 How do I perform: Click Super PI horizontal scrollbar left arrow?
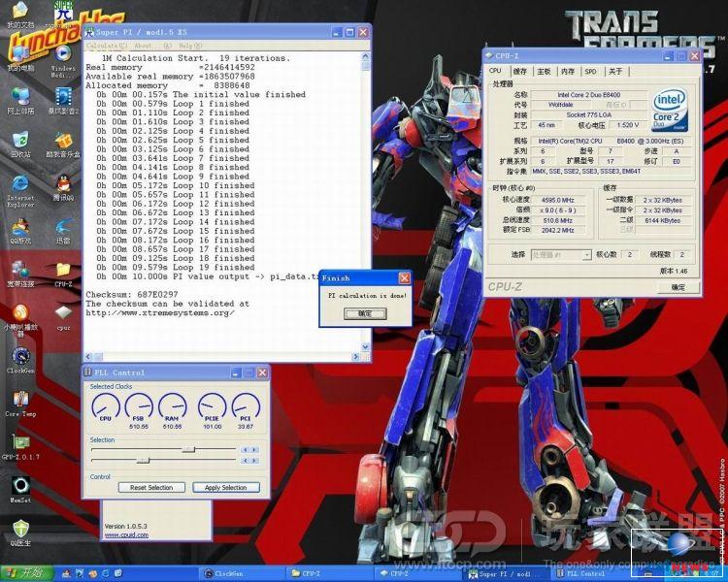point(89,357)
